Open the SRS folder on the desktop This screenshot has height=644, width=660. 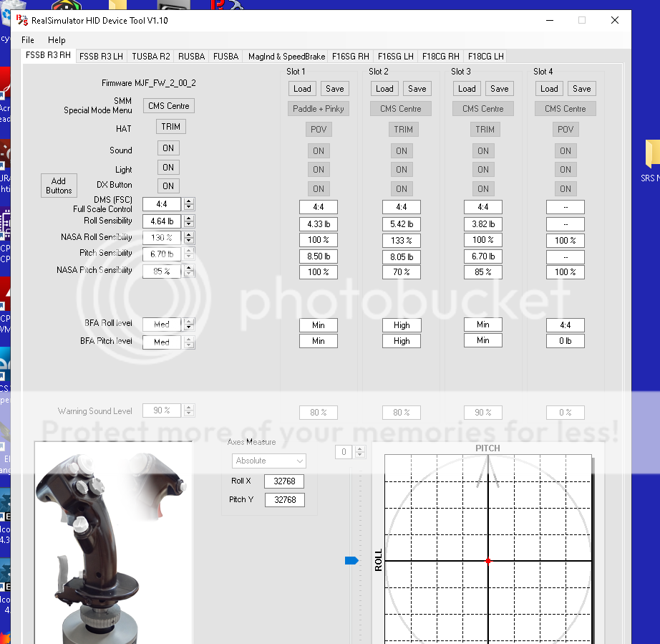pos(651,159)
